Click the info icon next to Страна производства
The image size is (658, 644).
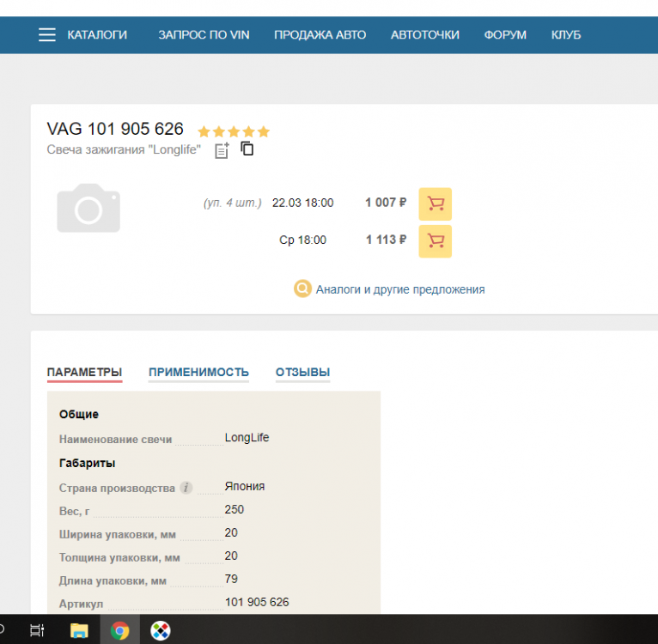tap(186, 488)
